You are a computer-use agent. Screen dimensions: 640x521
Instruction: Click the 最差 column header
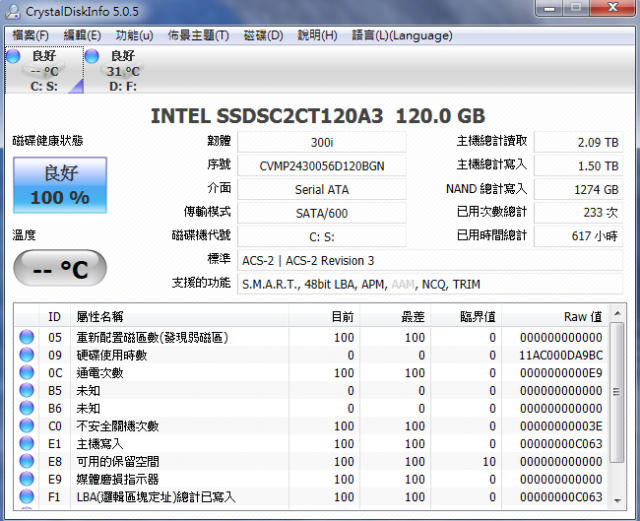395,316
